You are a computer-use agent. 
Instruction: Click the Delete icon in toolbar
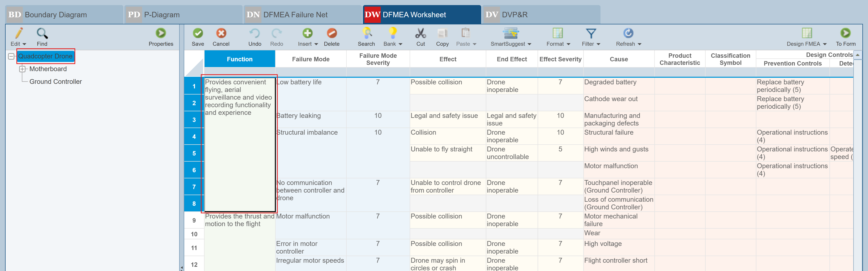[x=332, y=33]
